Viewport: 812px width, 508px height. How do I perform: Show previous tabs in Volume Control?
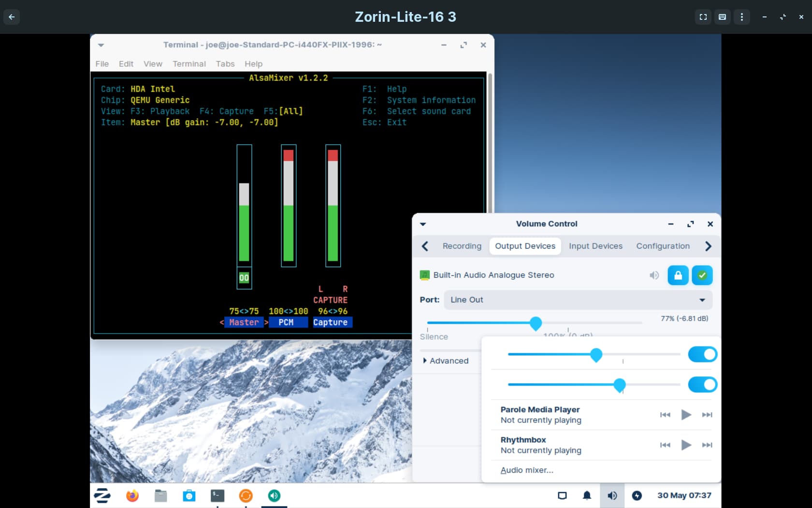[425, 246]
